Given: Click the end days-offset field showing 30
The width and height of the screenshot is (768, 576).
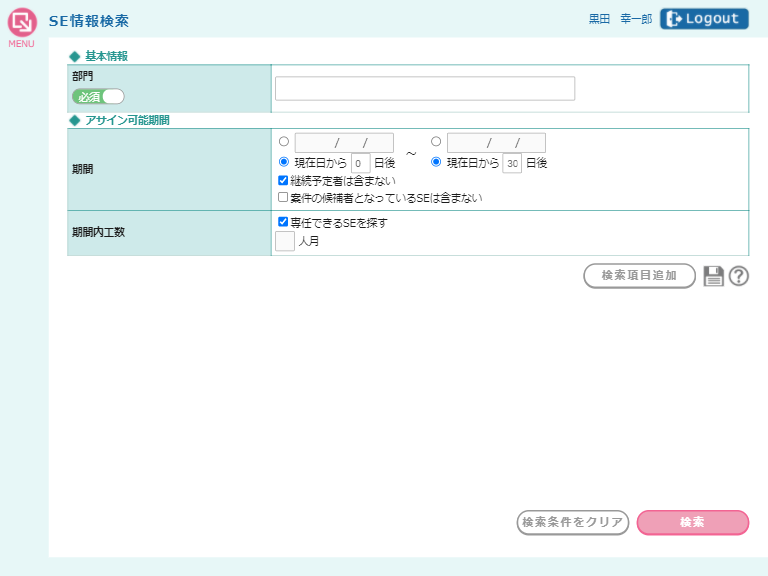Looking at the screenshot, I should [x=512, y=163].
